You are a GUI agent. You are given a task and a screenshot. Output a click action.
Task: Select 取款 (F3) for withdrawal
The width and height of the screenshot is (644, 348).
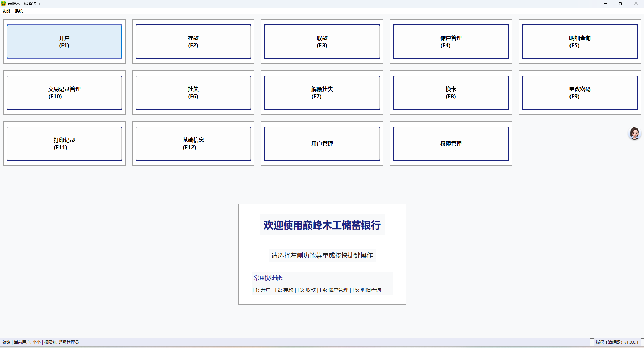click(322, 41)
